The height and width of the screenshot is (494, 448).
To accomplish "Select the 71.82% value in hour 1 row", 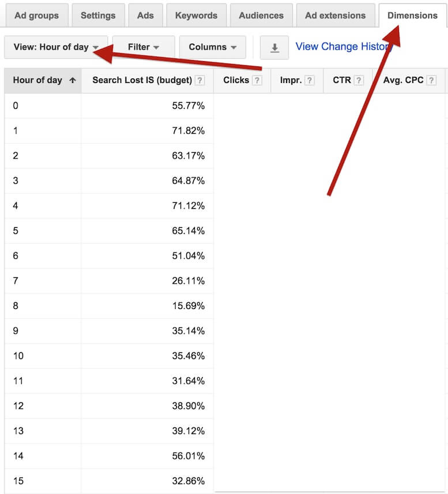I will [189, 131].
